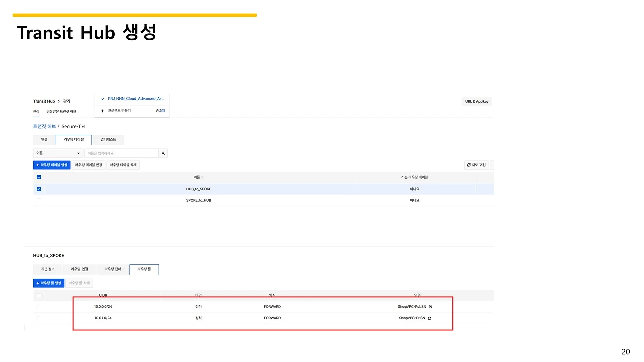Click the 라우팅 룰 생성 button
644x362 pixels.
pos(49,283)
